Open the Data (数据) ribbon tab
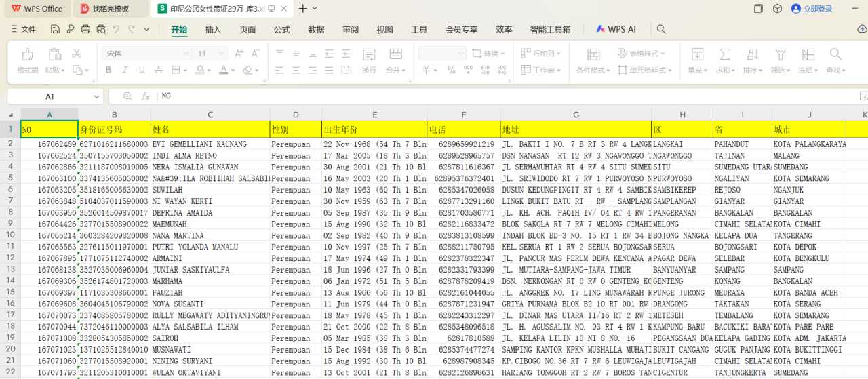 pyautogui.click(x=316, y=29)
